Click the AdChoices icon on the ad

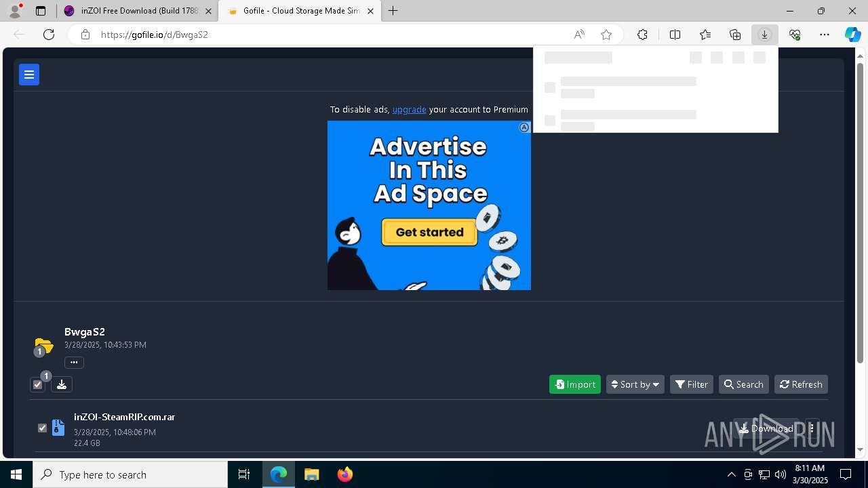coord(524,127)
